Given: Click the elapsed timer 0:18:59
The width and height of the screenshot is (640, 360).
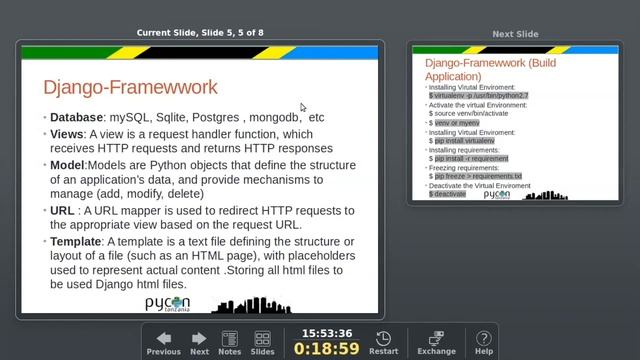Looking at the screenshot, I should tap(327, 349).
